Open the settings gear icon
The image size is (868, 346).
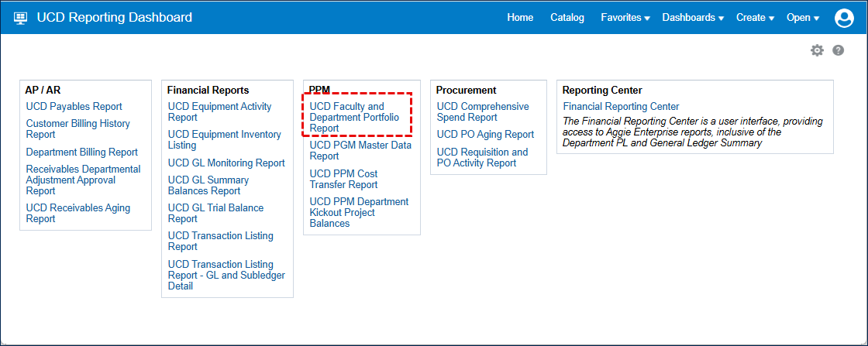point(817,50)
